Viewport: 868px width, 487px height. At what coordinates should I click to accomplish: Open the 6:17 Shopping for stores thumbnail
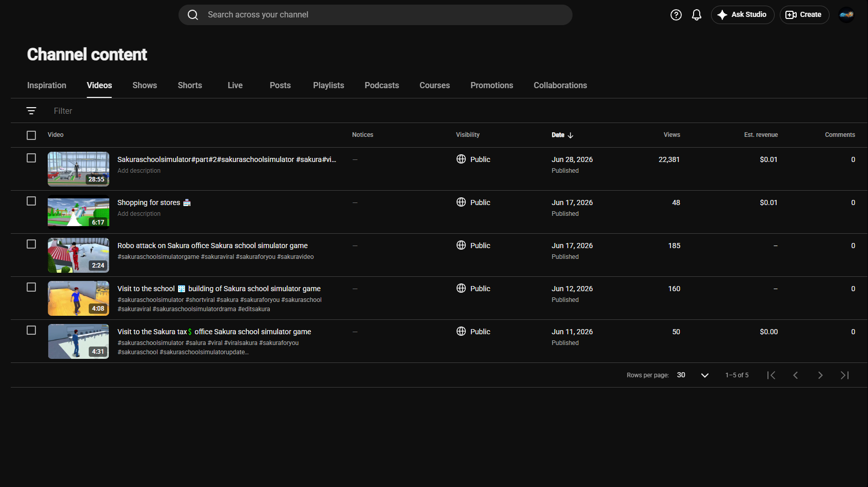tap(78, 212)
